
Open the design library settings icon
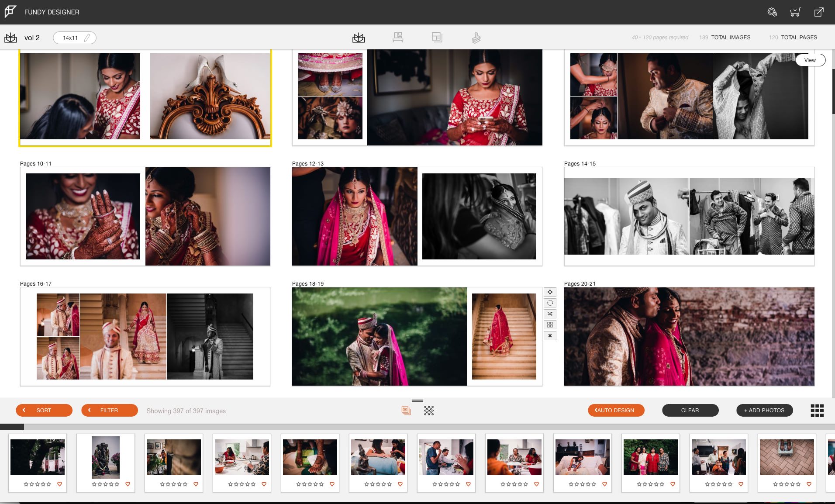(772, 12)
